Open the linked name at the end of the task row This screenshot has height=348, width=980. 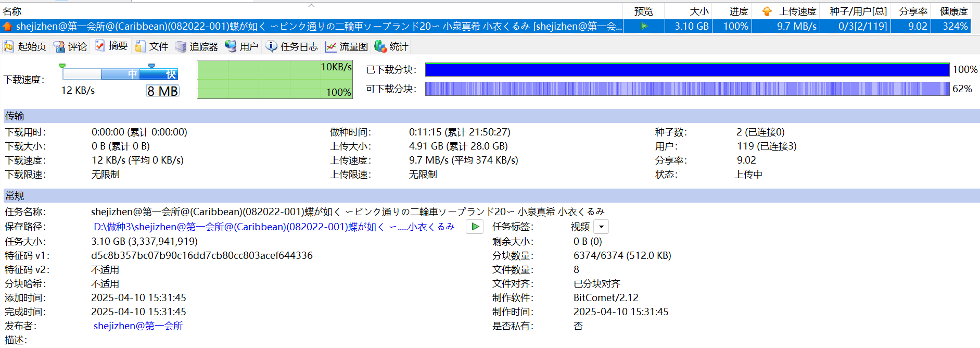578,26
